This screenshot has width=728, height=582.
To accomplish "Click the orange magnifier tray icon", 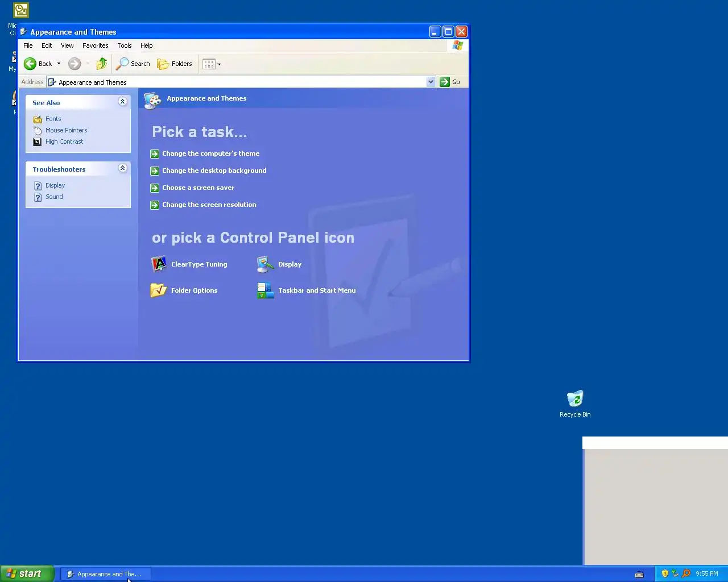I will [686, 573].
